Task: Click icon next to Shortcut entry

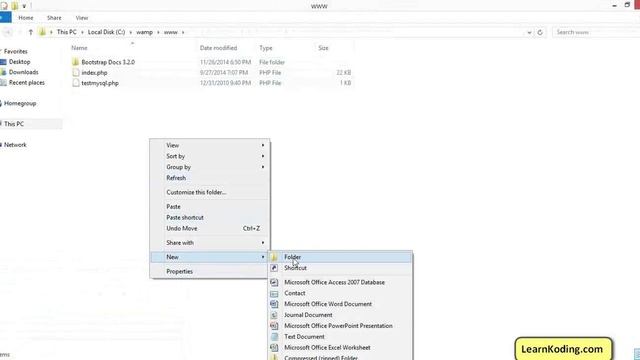Action: pos(274,268)
